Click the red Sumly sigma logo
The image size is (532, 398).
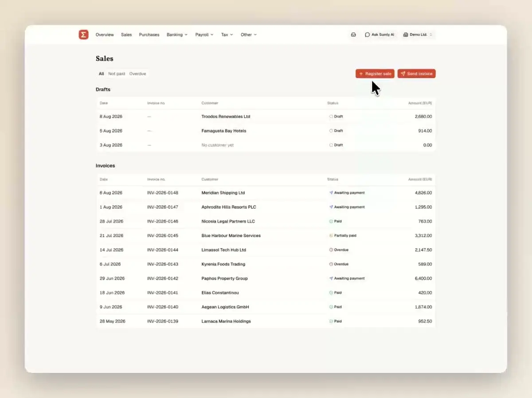pyautogui.click(x=83, y=35)
